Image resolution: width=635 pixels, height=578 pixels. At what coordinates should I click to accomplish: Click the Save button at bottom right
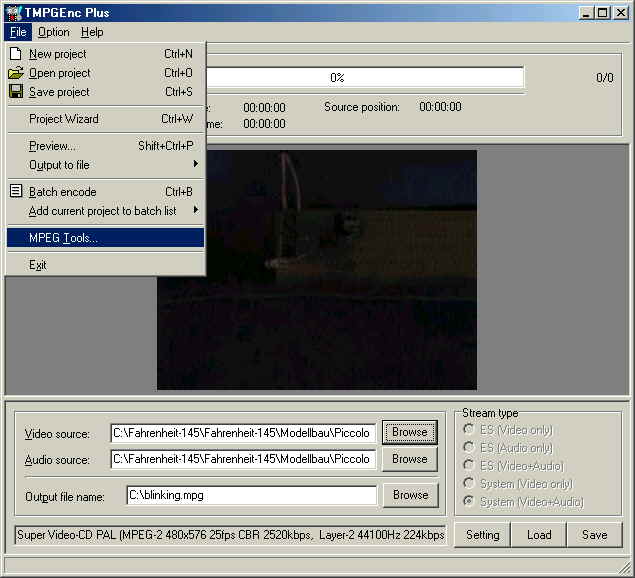pyautogui.click(x=595, y=535)
